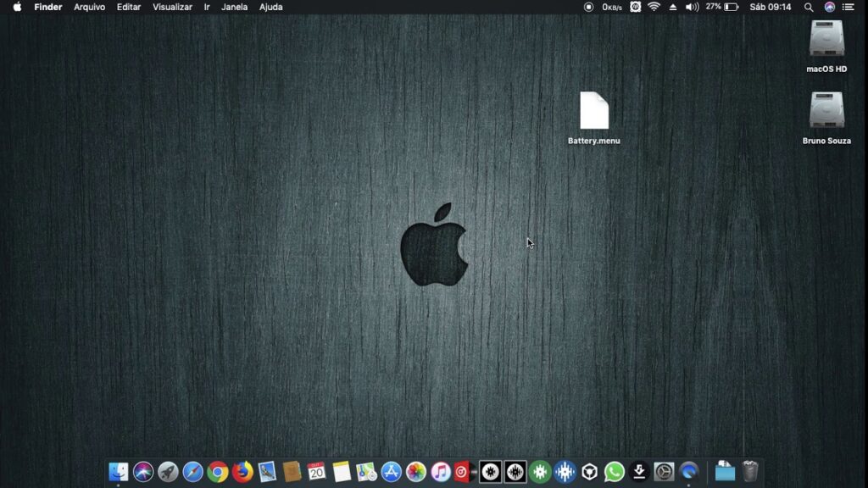Open red vinyl record app in Dock
Viewport: 868px width, 488px height.
(464, 472)
